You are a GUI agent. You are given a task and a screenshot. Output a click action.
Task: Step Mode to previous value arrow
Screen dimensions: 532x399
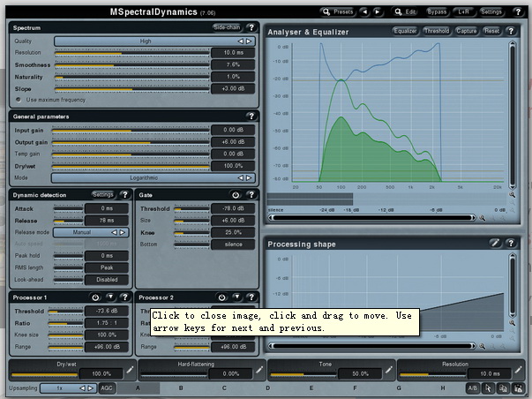click(x=240, y=177)
